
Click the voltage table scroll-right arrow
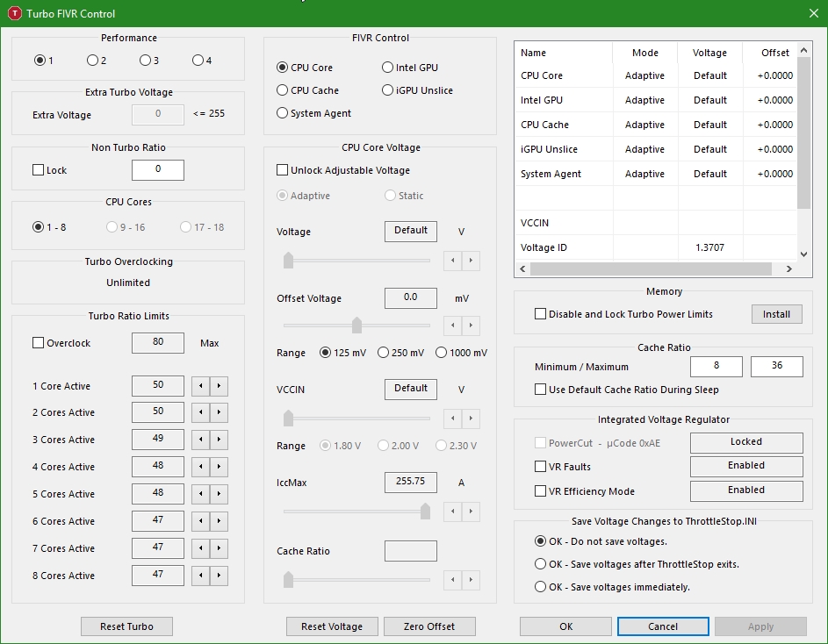tap(788, 268)
